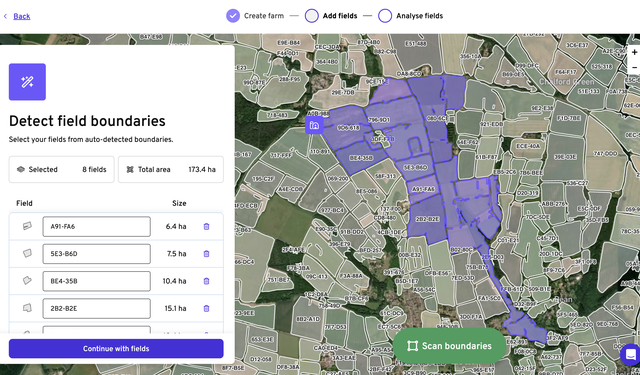Click the 8E4-35B name input field

(96, 281)
